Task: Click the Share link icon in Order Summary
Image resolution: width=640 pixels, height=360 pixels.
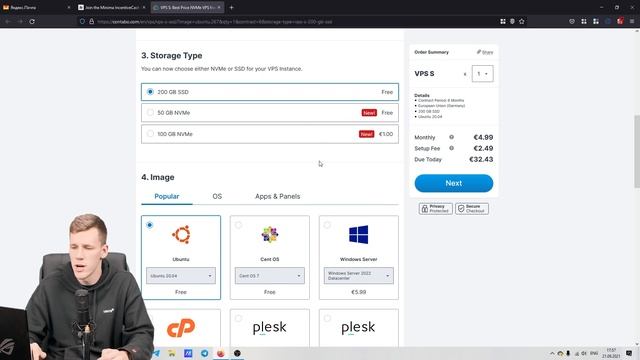Action: tap(479, 52)
